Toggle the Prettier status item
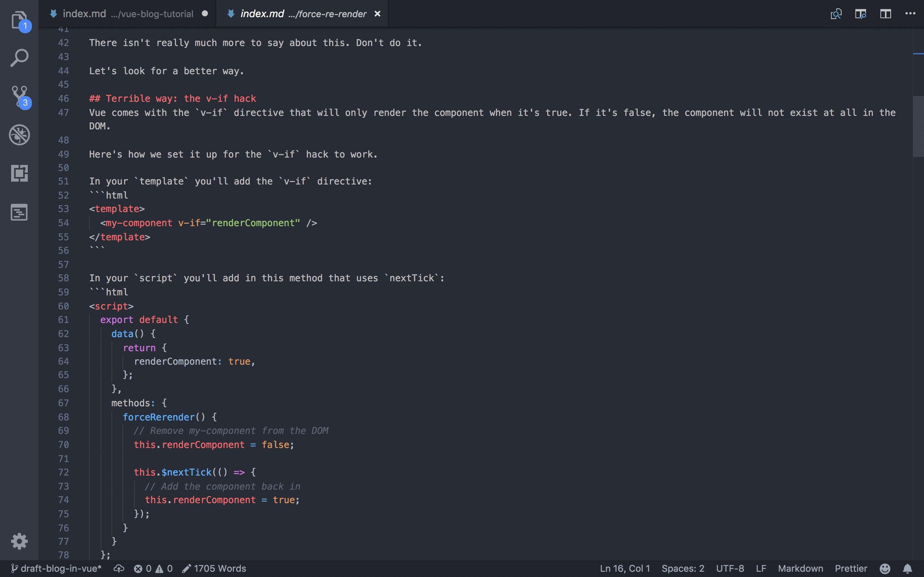924x577 pixels. (x=851, y=569)
